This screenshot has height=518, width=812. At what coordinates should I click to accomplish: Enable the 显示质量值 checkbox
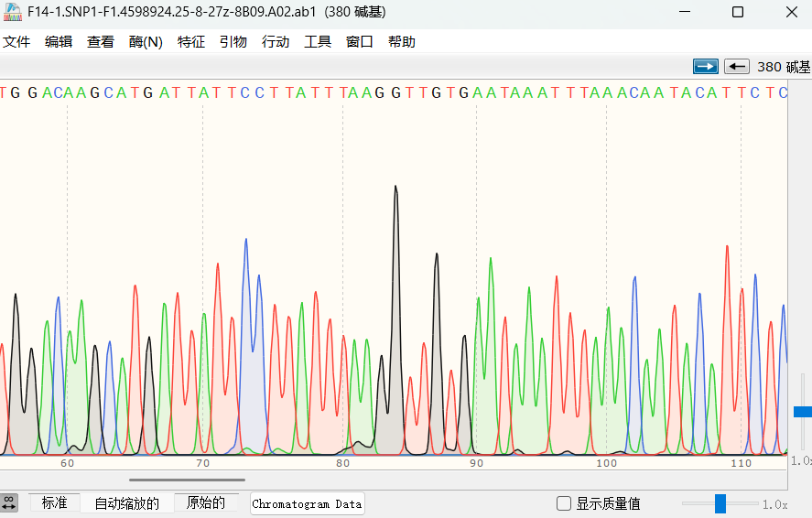(565, 503)
